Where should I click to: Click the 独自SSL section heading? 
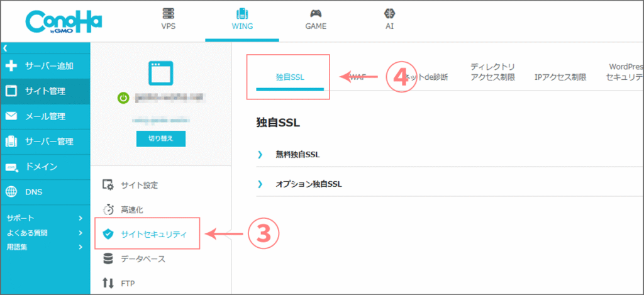point(278,123)
